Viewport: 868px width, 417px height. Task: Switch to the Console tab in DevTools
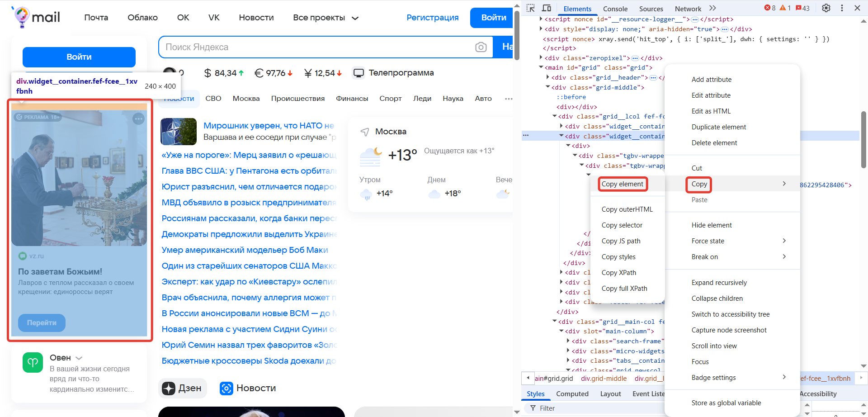pyautogui.click(x=615, y=9)
